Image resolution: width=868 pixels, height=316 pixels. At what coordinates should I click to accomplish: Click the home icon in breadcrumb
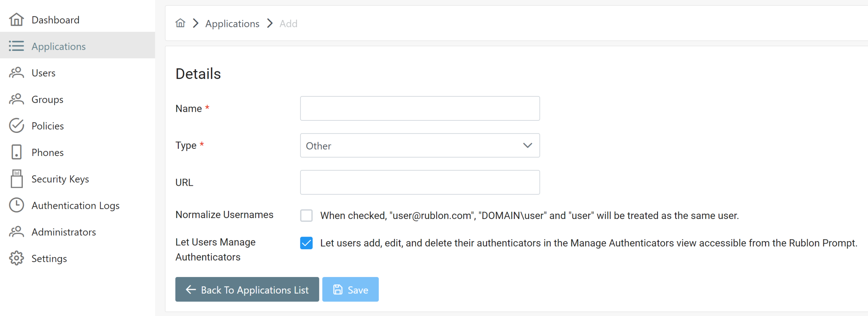point(180,23)
